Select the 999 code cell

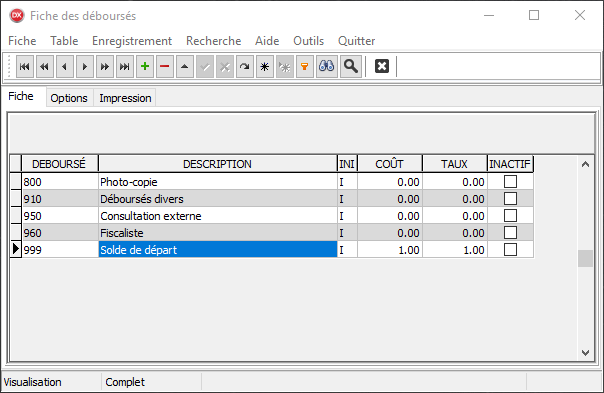tap(60, 250)
